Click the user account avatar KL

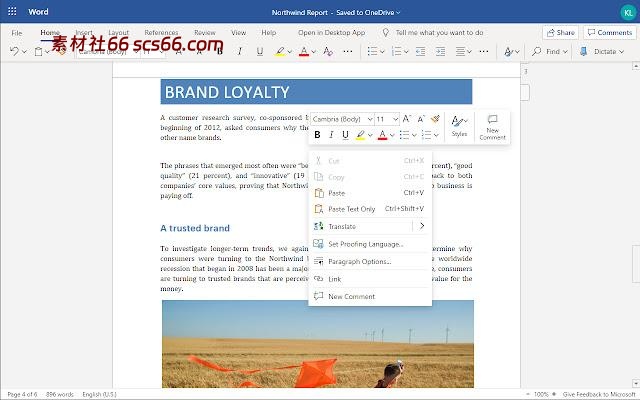pos(625,12)
